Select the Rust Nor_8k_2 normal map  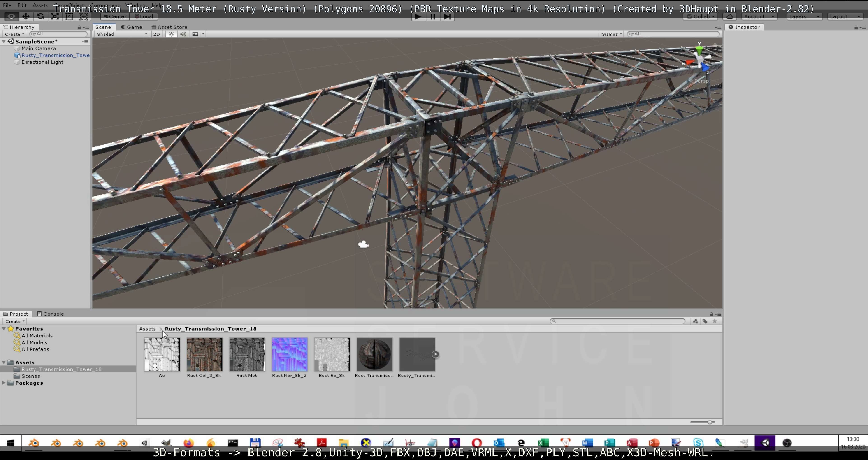pos(289,354)
